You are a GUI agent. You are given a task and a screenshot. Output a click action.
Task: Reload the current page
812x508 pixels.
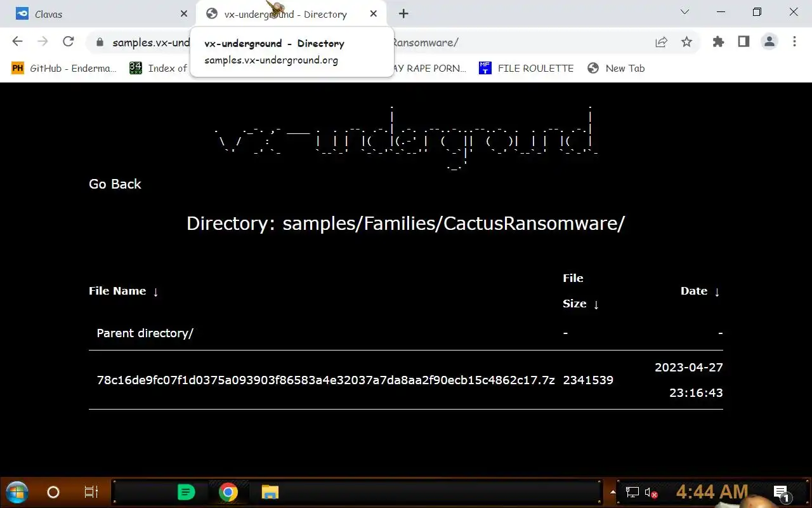point(68,42)
